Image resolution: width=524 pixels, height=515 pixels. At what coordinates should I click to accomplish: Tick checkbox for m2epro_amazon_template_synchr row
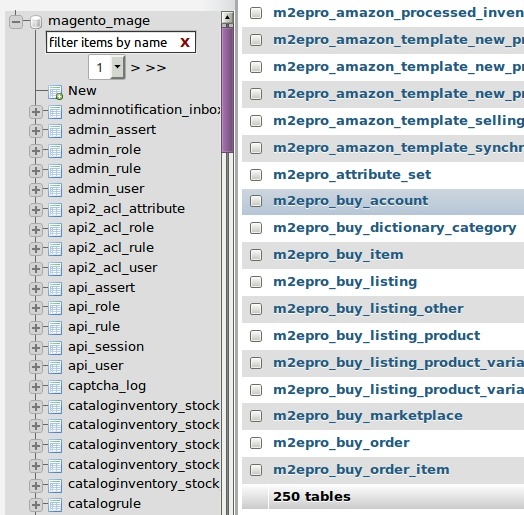[x=256, y=148]
